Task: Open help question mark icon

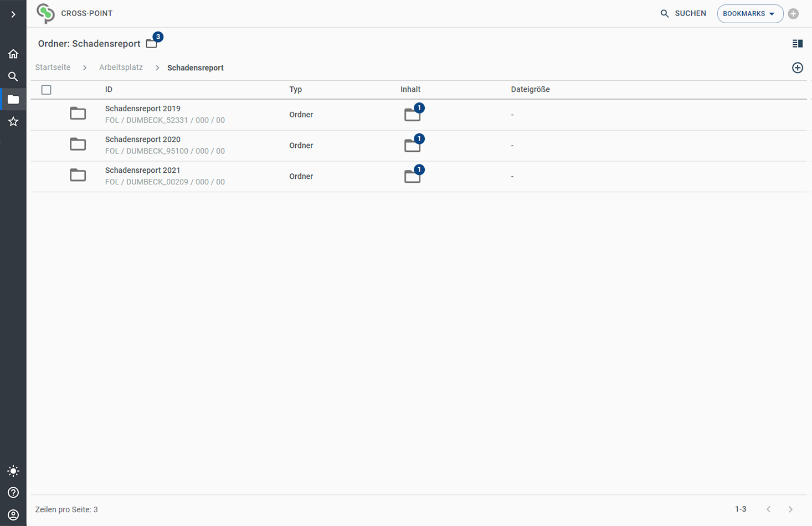Action: (x=13, y=493)
